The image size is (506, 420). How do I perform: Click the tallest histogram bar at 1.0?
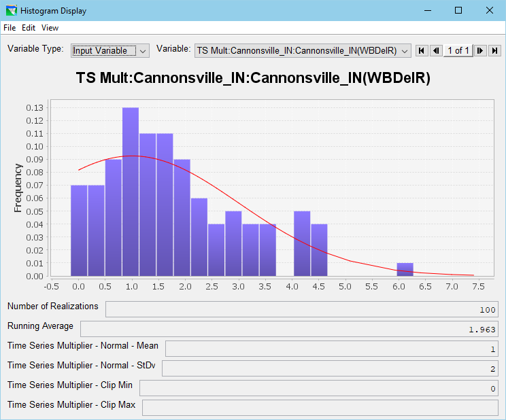[x=131, y=192]
